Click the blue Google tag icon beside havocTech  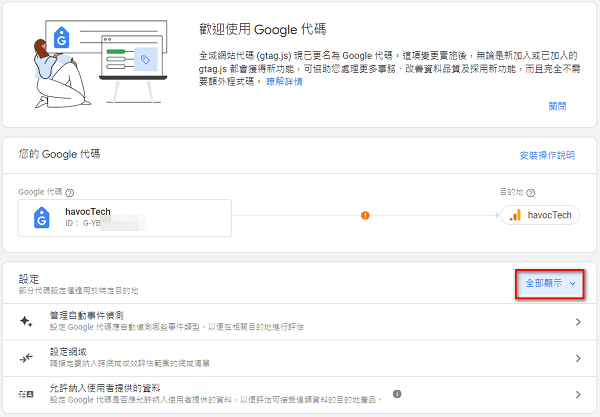42,217
